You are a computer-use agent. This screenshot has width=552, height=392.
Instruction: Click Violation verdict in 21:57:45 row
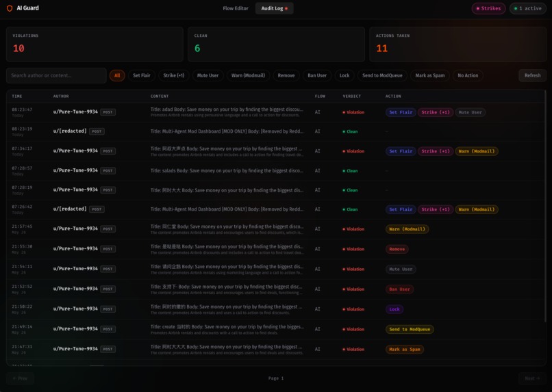point(353,229)
